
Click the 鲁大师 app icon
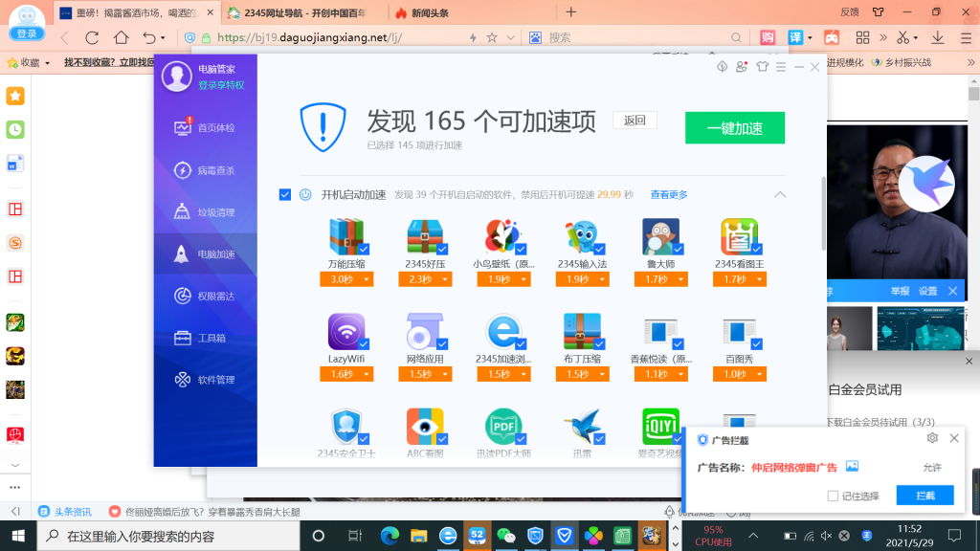(x=660, y=236)
